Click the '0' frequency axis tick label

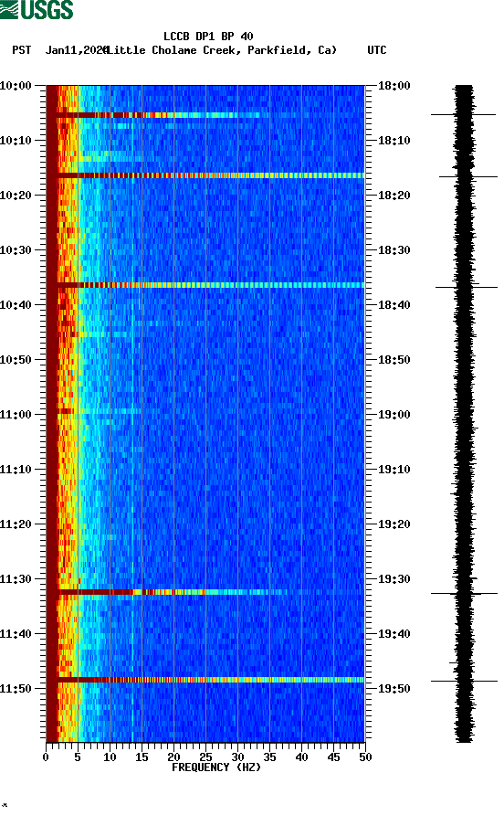coord(46,757)
